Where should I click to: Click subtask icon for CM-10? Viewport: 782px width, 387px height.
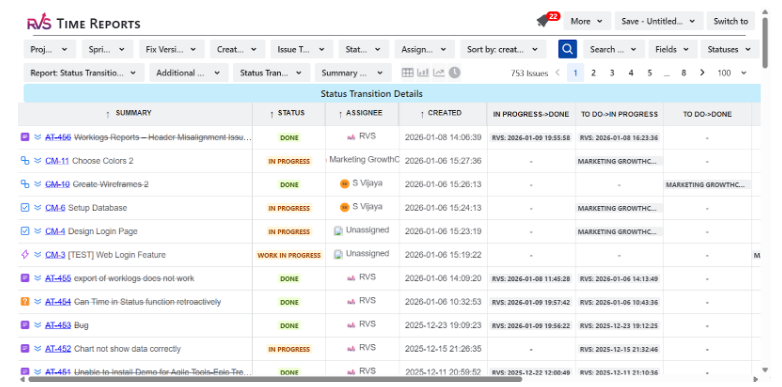(25, 184)
